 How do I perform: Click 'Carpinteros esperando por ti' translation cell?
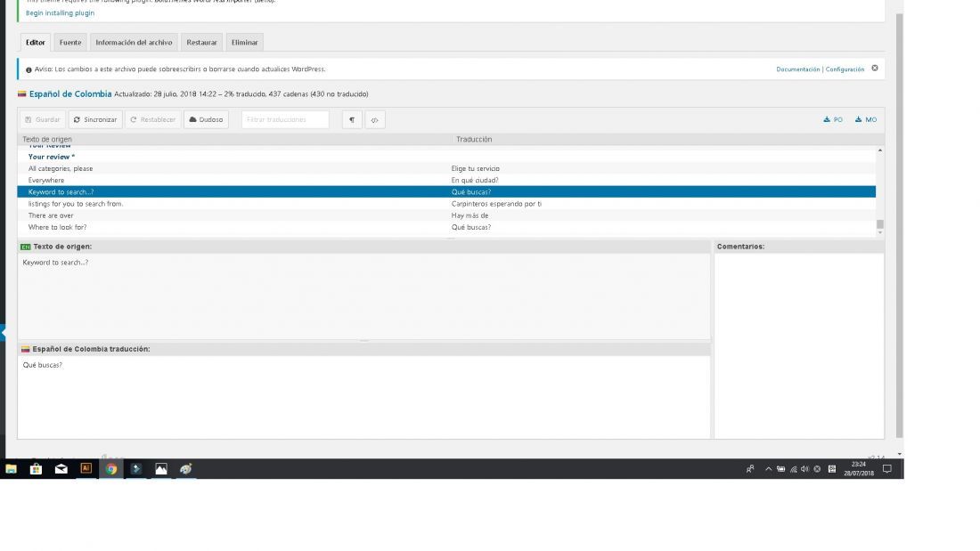[x=496, y=204]
